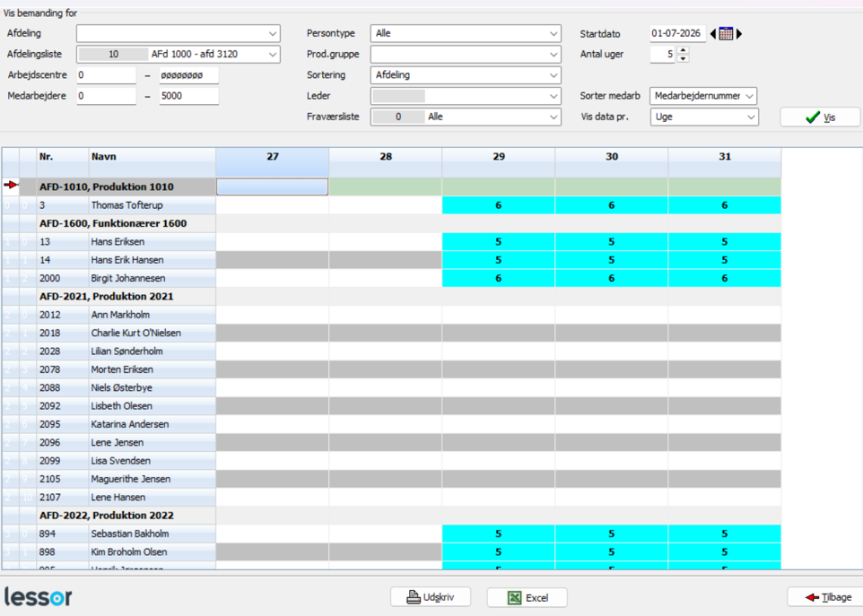Go to the previous start date using left arrow
This screenshot has width=863, height=616.
tap(713, 33)
